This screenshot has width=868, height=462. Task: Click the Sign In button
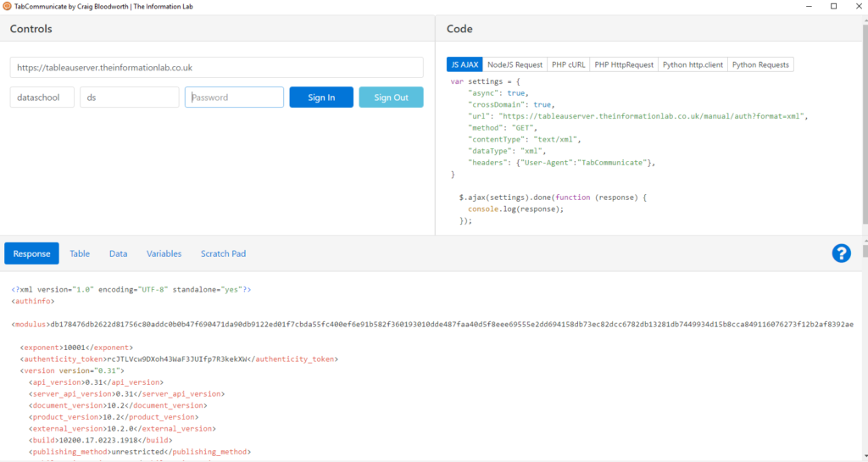point(321,97)
